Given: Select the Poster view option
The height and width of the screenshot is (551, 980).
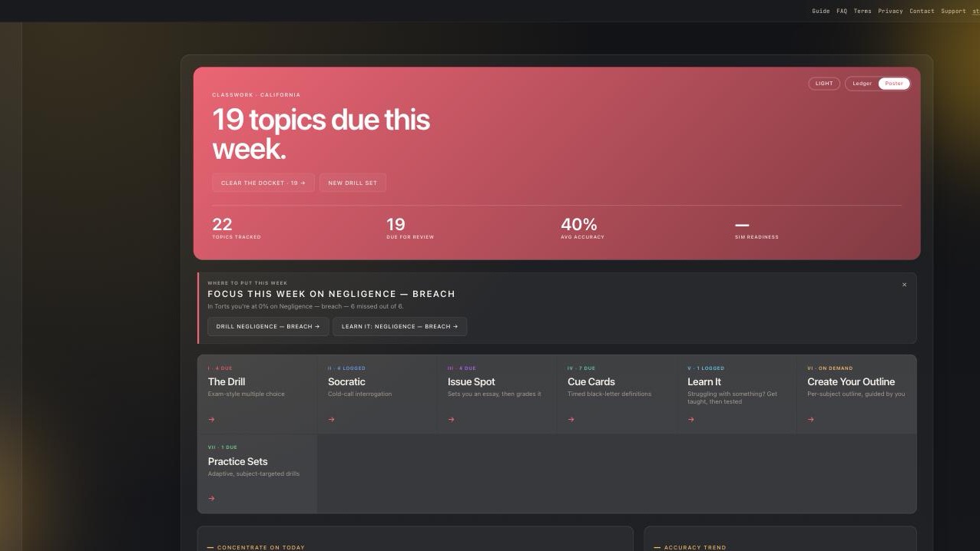Looking at the screenshot, I should tap(894, 84).
